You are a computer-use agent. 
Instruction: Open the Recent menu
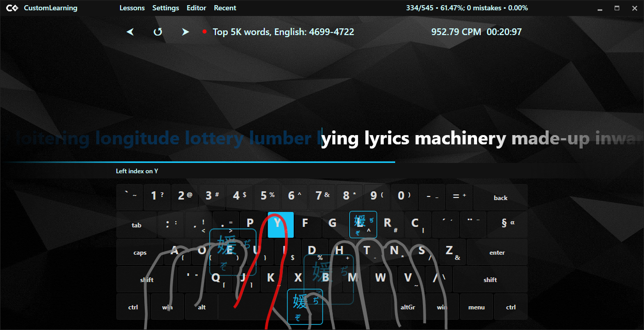[x=225, y=8]
